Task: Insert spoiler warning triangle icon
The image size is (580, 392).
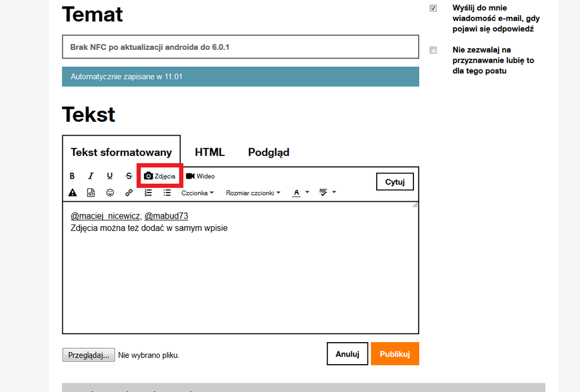Action: pos(73,193)
